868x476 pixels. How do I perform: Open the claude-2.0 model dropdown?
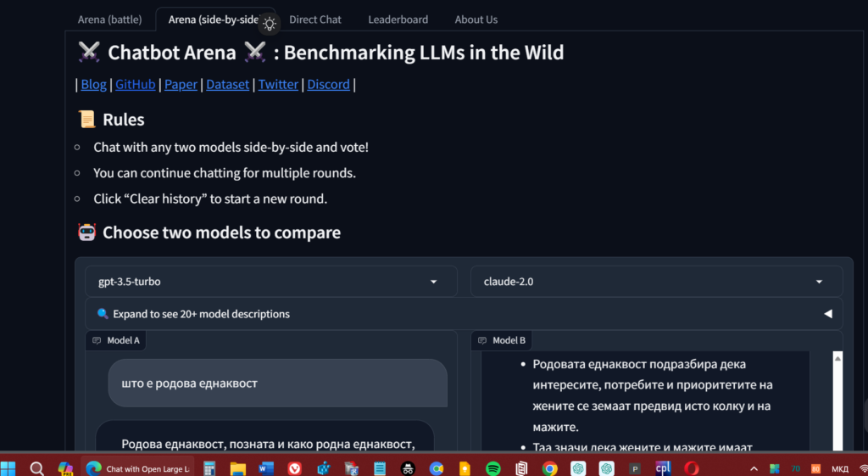(x=657, y=282)
